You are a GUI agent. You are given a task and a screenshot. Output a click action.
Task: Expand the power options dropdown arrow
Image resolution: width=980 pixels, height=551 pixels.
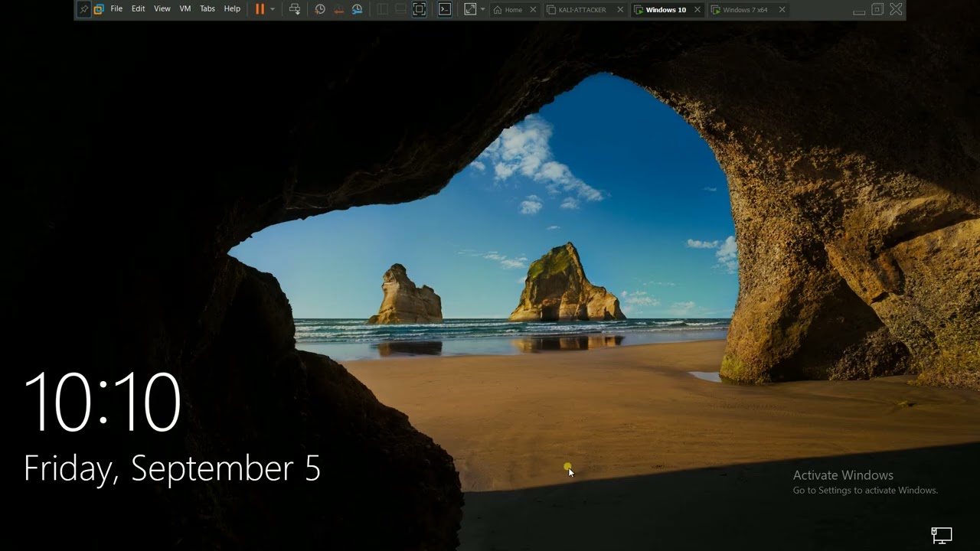[x=273, y=9]
